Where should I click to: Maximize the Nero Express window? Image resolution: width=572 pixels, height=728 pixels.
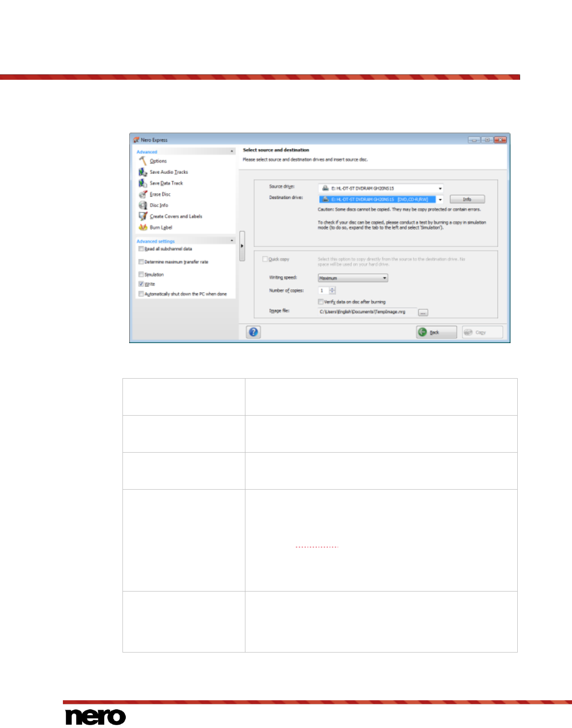pyautogui.click(x=487, y=140)
